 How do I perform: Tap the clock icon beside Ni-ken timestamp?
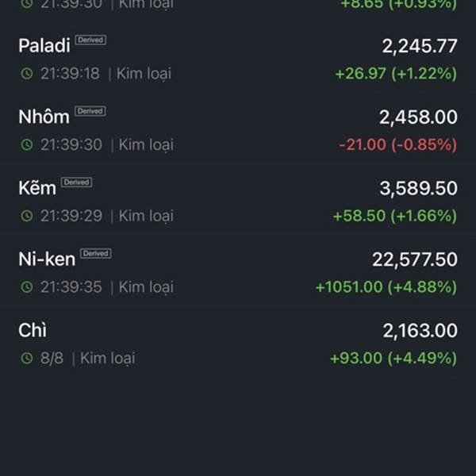pos(27,287)
